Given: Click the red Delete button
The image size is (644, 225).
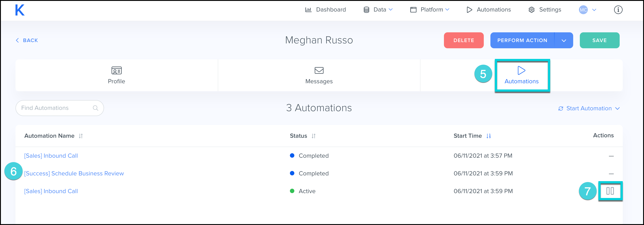Looking at the screenshot, I should point(463,40).
